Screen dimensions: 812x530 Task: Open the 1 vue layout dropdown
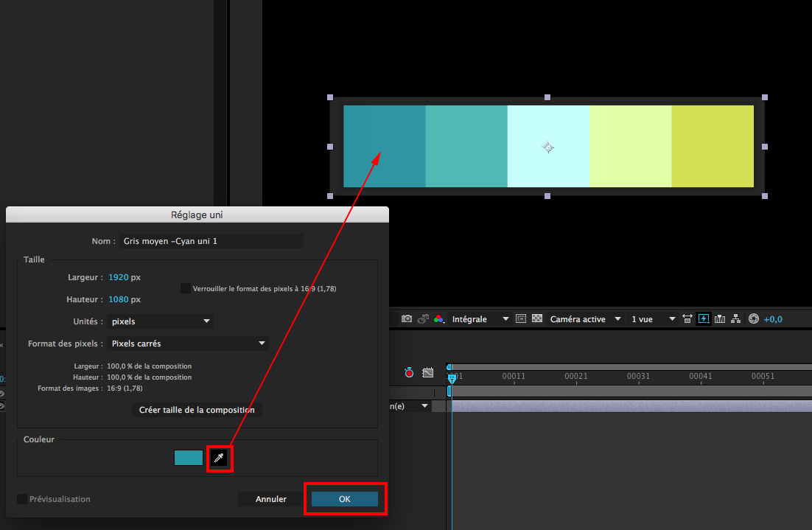click(653, 319)
